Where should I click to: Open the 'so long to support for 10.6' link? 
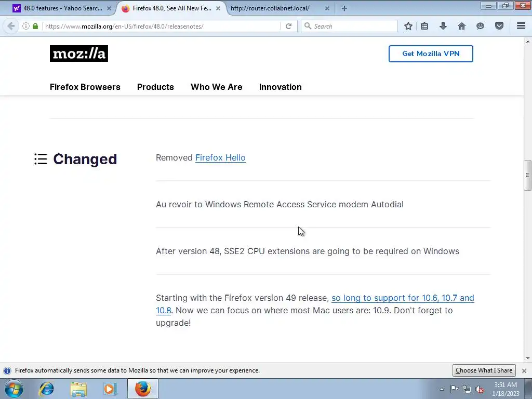coord(403,298)
